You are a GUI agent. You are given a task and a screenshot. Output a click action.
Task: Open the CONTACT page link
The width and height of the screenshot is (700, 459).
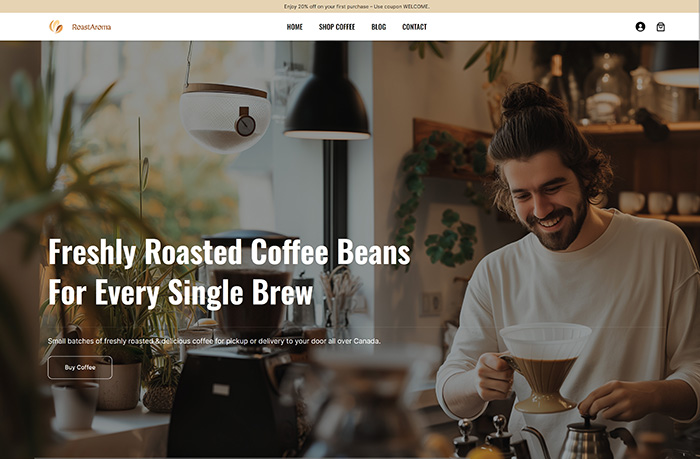pos(414,27)
